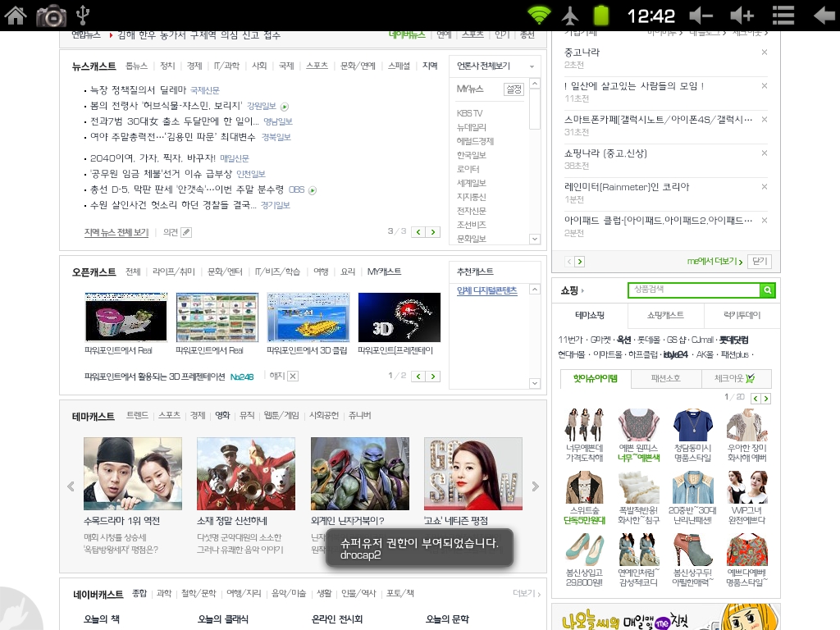Select the 정치 newscast tab
The width and height of the screenshot is (840, 630).
(x=167, y=66)
